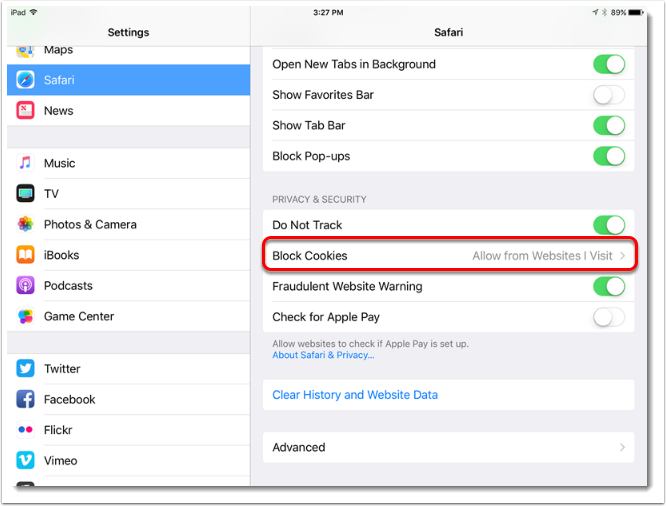Tap the Check for Apple Pay label

[x=326, y=317]
